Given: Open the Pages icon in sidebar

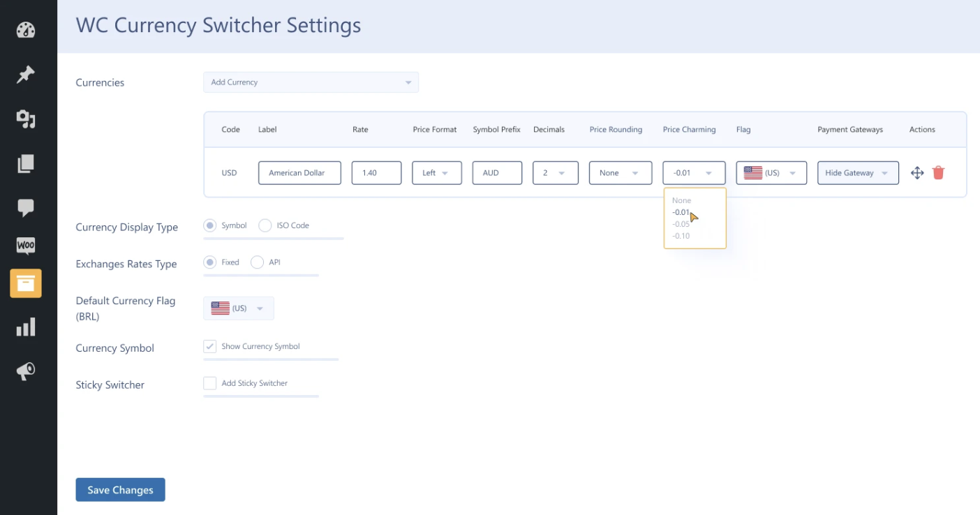Looking at the screenshot, I should [x=26, y=164].
